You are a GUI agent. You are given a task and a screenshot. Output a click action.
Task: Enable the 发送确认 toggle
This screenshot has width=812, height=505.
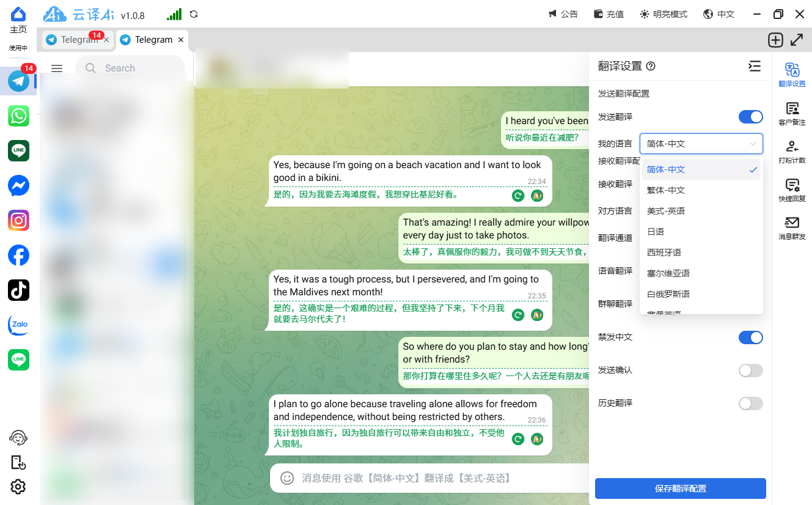[750, 370]
